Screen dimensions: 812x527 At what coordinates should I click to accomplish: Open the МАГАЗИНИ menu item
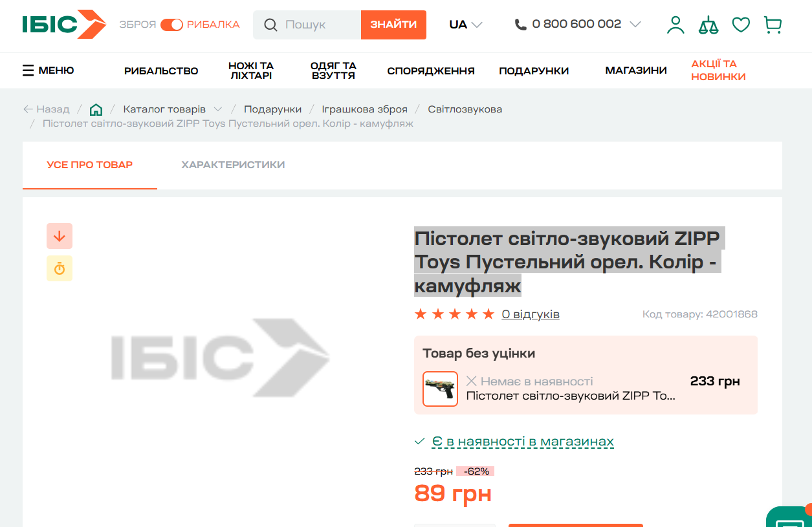[x=636, y=70]
